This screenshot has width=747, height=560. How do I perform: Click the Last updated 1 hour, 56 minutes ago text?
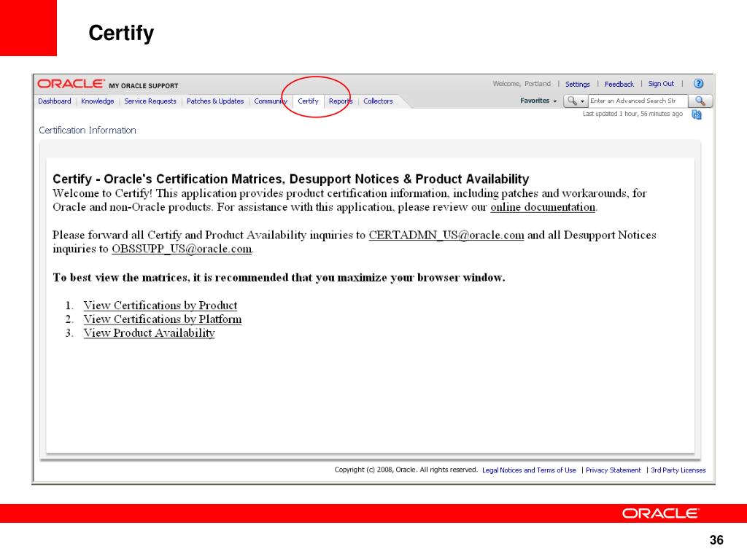point(632,114)
